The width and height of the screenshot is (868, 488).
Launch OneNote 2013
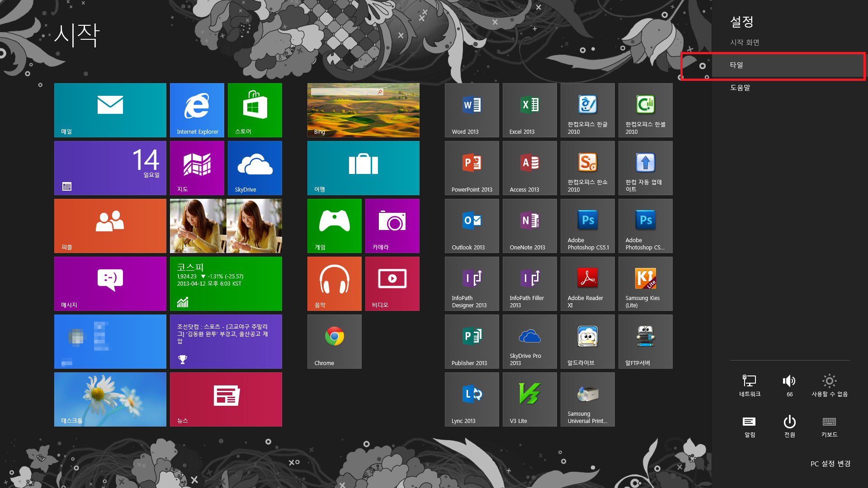tap(530, 226)
